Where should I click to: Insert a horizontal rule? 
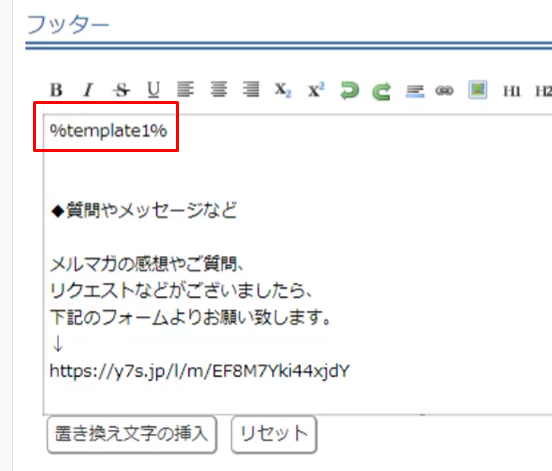point(415,92)
